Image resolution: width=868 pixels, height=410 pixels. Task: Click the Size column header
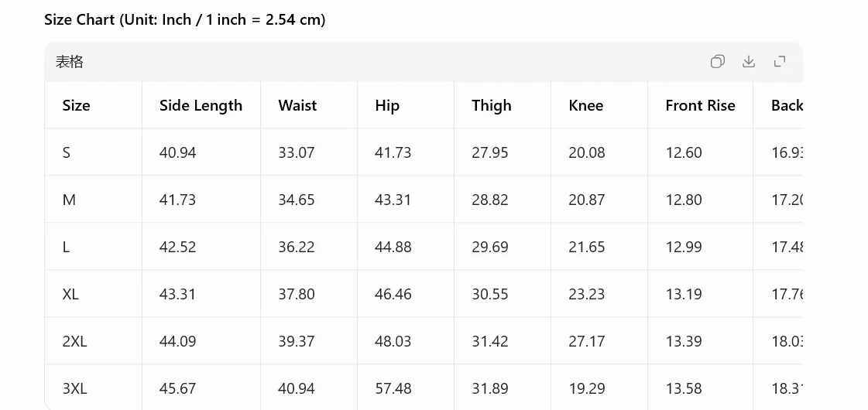(77, 105)
